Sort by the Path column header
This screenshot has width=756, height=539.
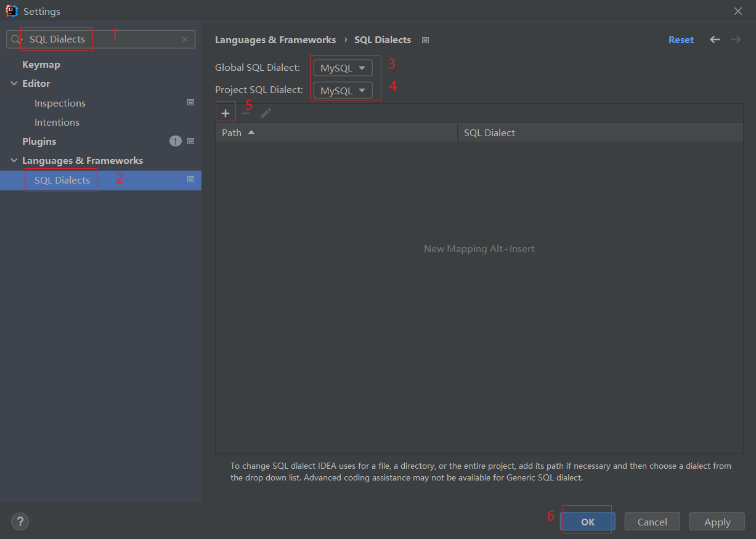click(x=336, y=132)
